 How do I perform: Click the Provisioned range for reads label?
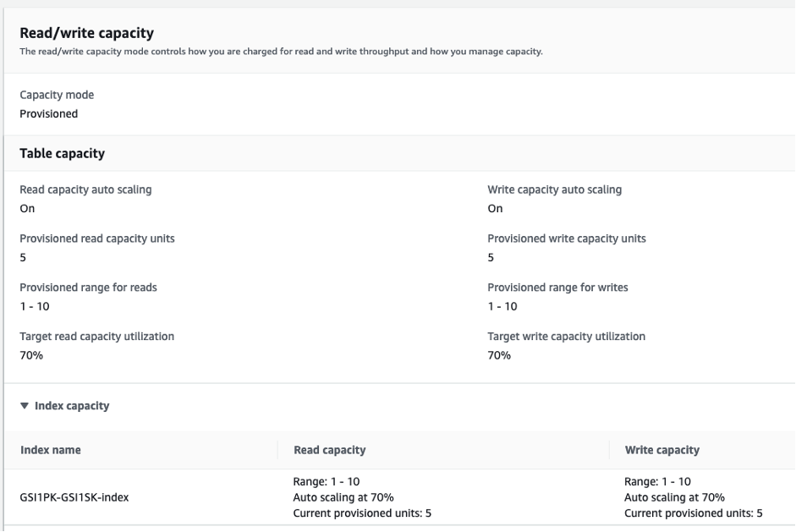click(88, 288)
